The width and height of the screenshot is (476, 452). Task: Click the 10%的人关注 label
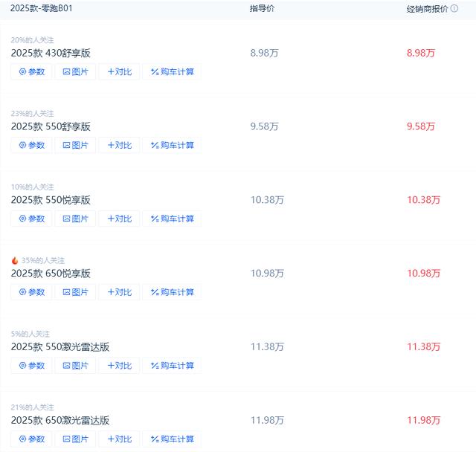[32, 187]
